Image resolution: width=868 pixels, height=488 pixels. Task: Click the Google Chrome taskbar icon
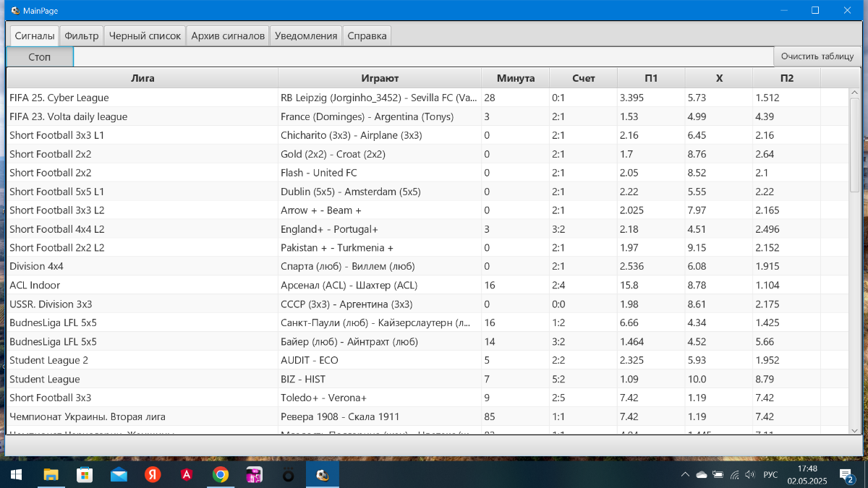[221, 474]
